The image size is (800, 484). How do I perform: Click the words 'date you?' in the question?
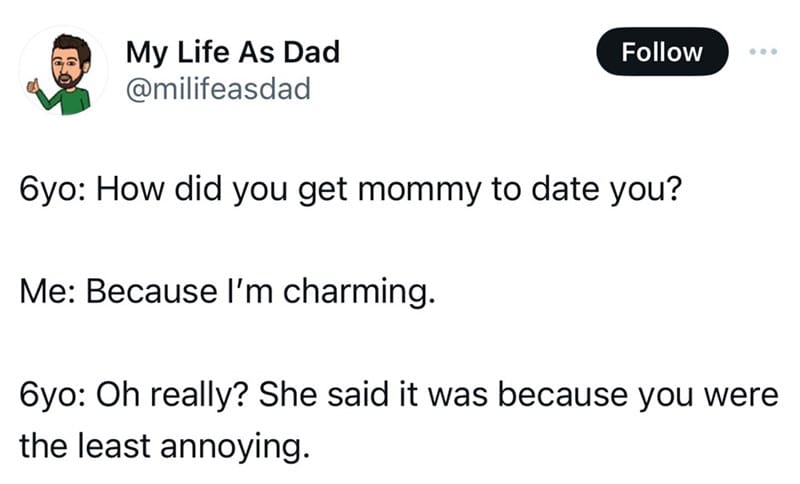pyautogui.click(x=607, y=190)
